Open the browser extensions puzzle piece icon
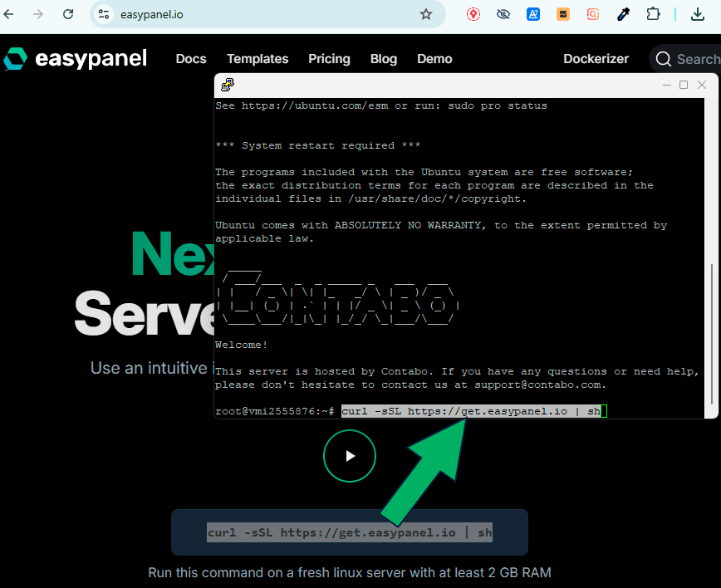Viewport: 721px width, 588px height. (x=653, y=14)
